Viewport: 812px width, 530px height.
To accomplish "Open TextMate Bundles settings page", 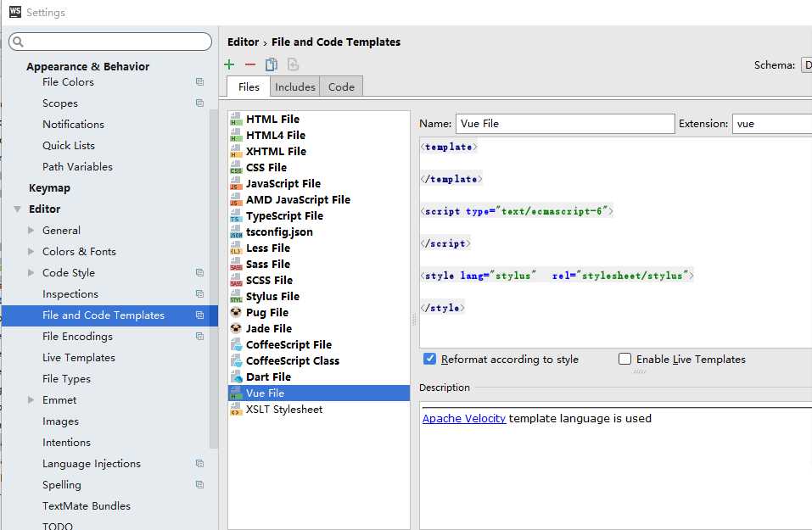I will pos(87,505).
